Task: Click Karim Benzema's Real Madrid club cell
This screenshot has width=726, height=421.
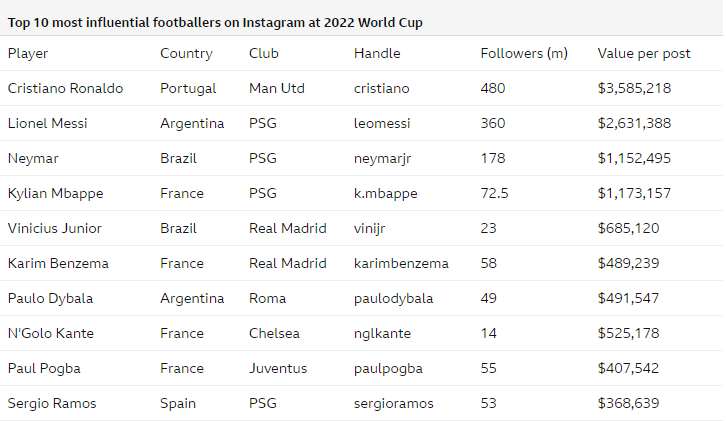Action: pyautogui.click(x=288, y=264)
